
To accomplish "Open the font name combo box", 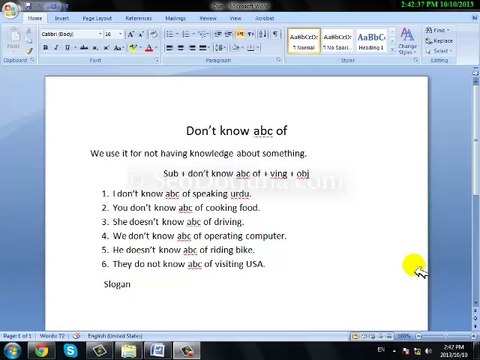I will pos(71,34).
